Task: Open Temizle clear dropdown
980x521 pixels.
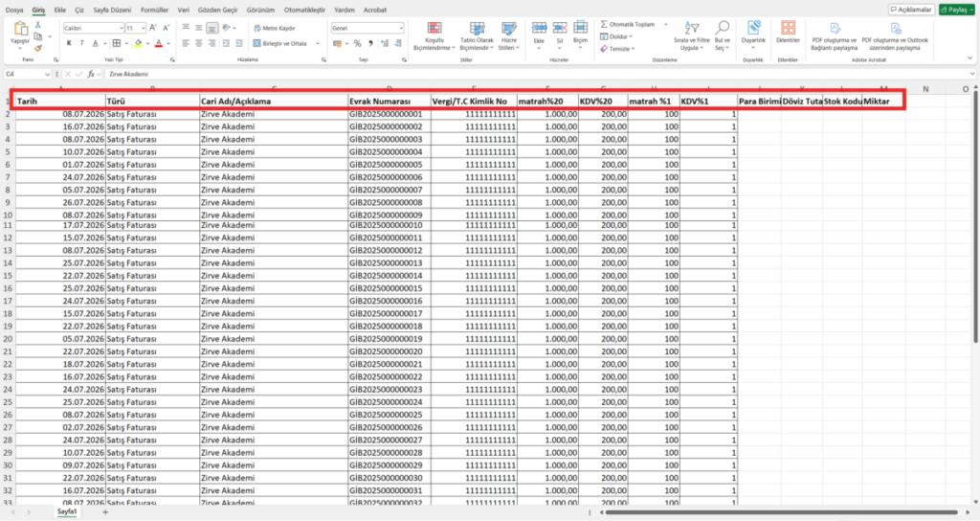Action: click(617, 49)
